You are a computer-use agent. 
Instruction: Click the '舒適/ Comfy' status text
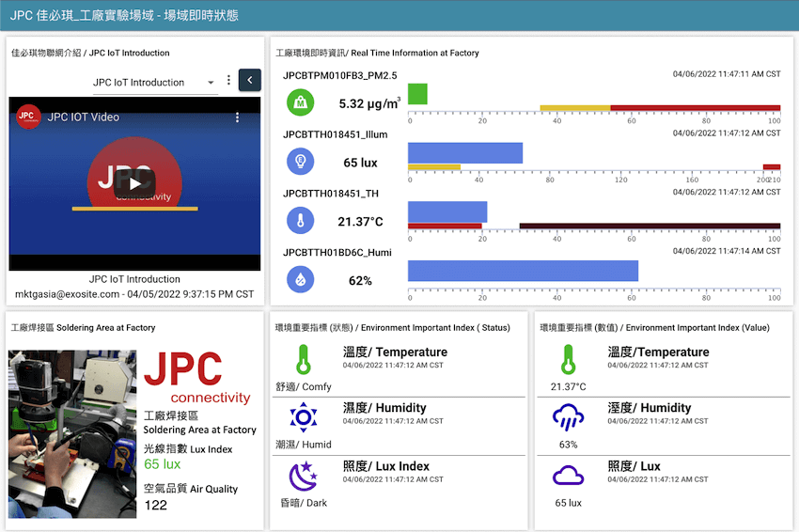click(304, 386)
